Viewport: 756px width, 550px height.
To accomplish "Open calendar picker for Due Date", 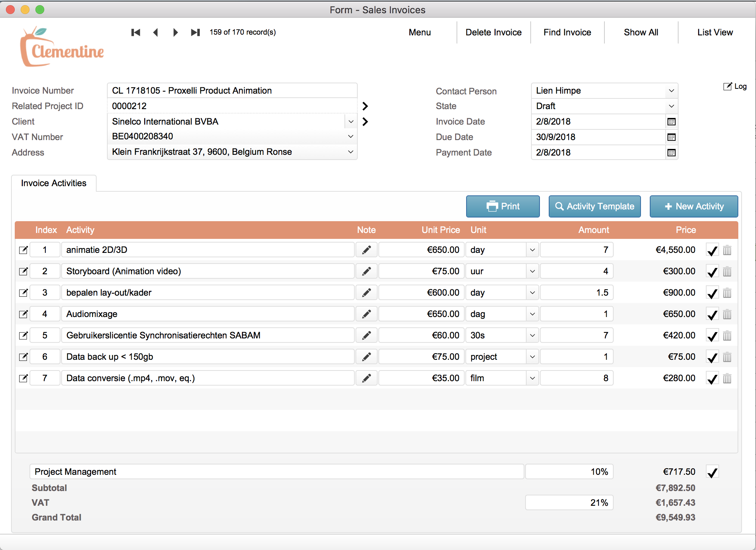I will click(x=672, y=137).
